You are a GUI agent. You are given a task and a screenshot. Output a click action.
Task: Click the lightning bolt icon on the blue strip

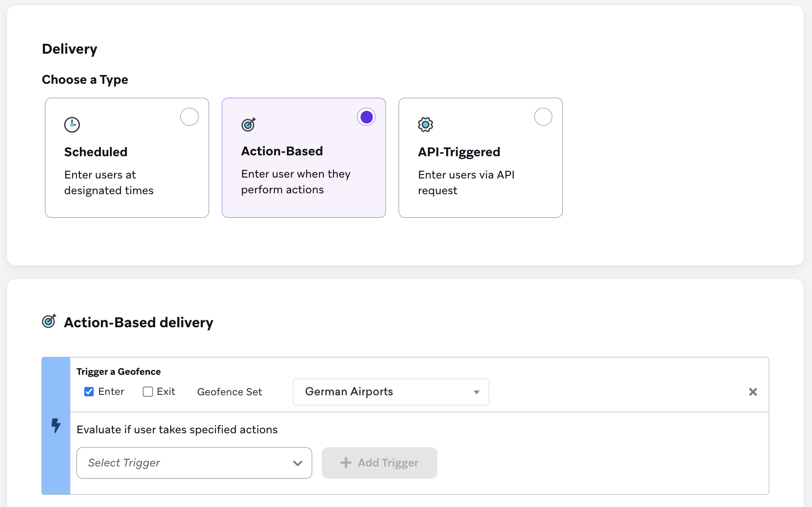[56, 425]
